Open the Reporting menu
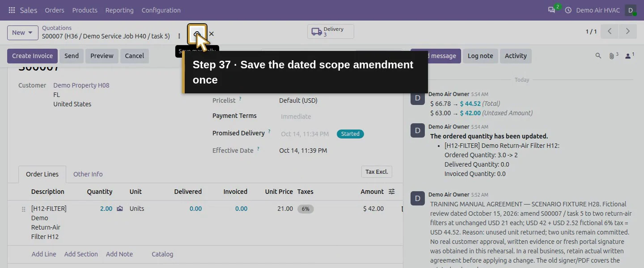The image size is (644, 268). (119, 10)
